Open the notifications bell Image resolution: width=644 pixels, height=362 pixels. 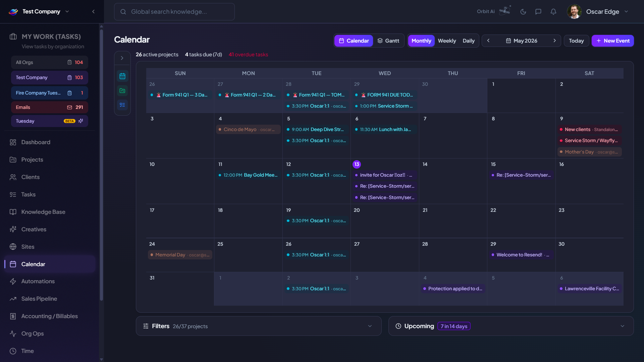[553, 12]
